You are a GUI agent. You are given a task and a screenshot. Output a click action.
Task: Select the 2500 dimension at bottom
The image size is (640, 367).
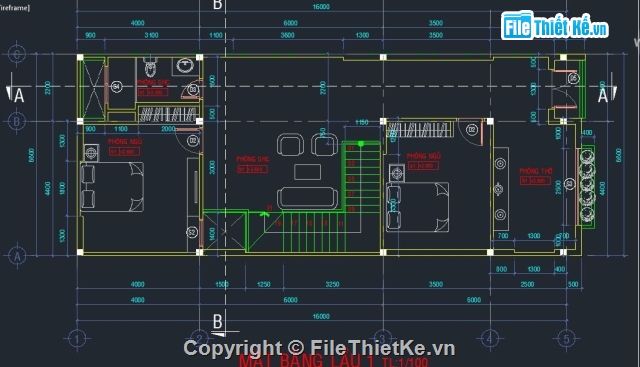pyautogui.click(x=527, y=284)
